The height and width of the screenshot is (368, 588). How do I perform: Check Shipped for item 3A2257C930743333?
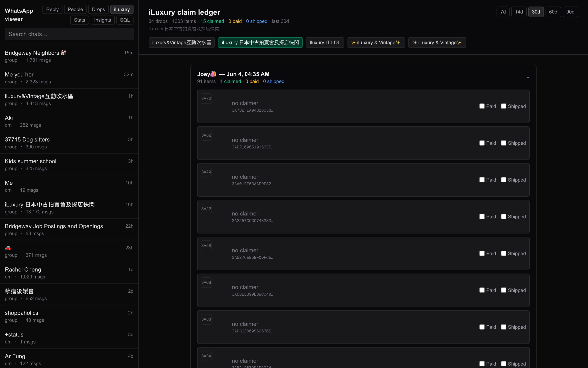point(503,216)
